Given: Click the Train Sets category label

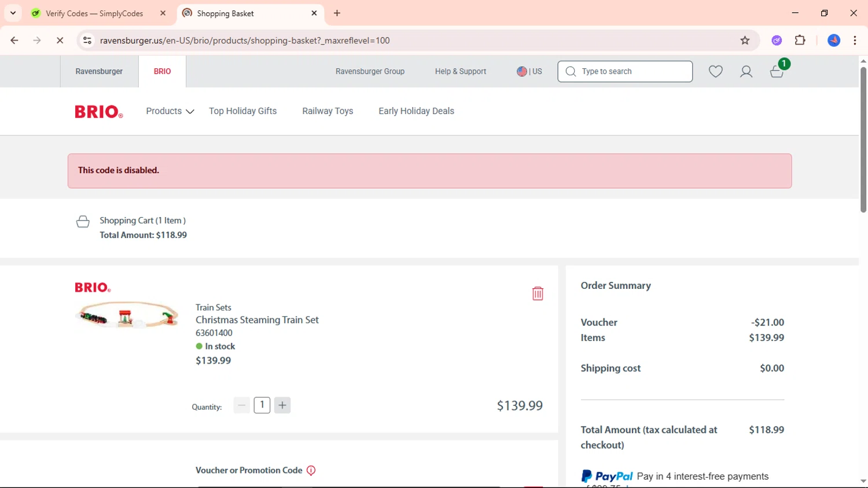Looking at the screenshot, I should click(x=214, y=307).
